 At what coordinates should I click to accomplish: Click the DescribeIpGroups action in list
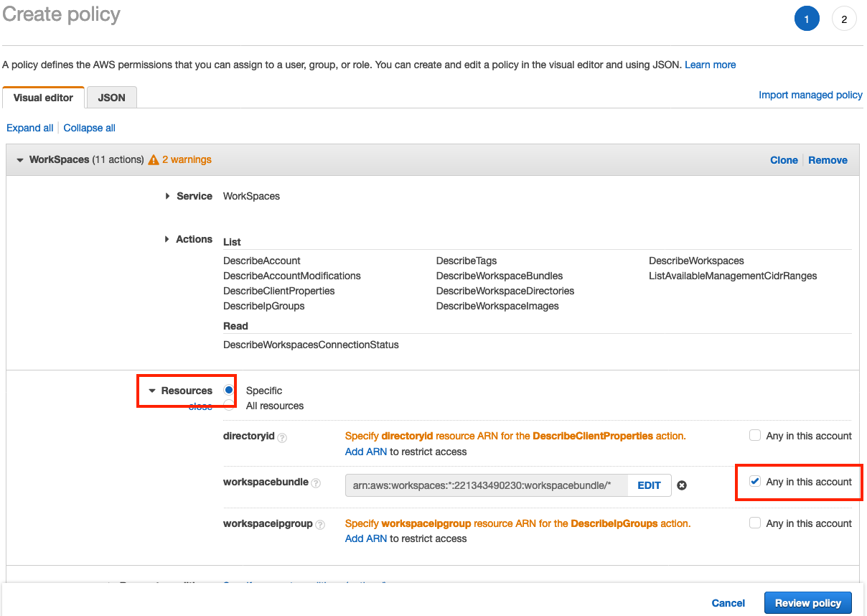pos(264,306)
